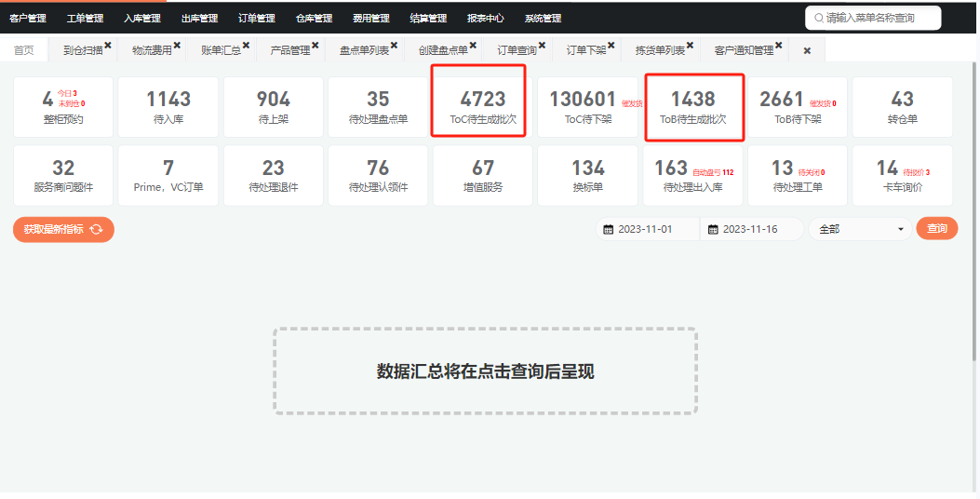Viewport: 980px width, 499px height.
Task: Switch to the 订单查询 tab
Action: 517,50
